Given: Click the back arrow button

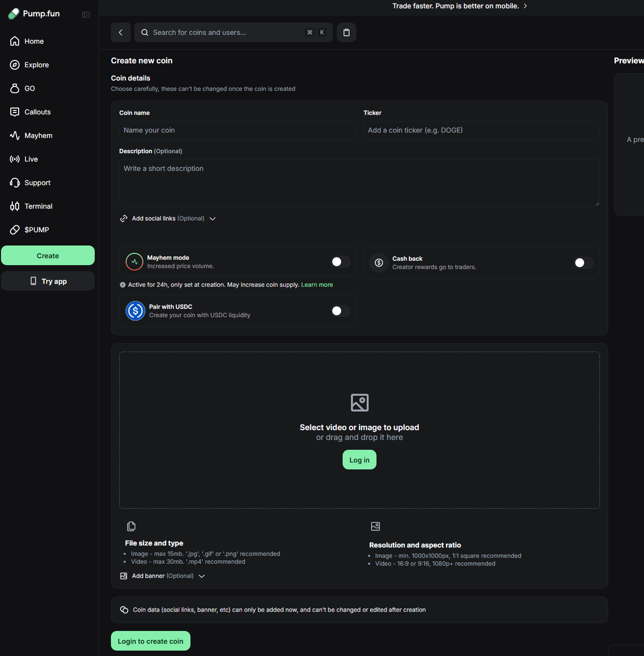Looking at the screenshot, I should click(x=121, y=32).
